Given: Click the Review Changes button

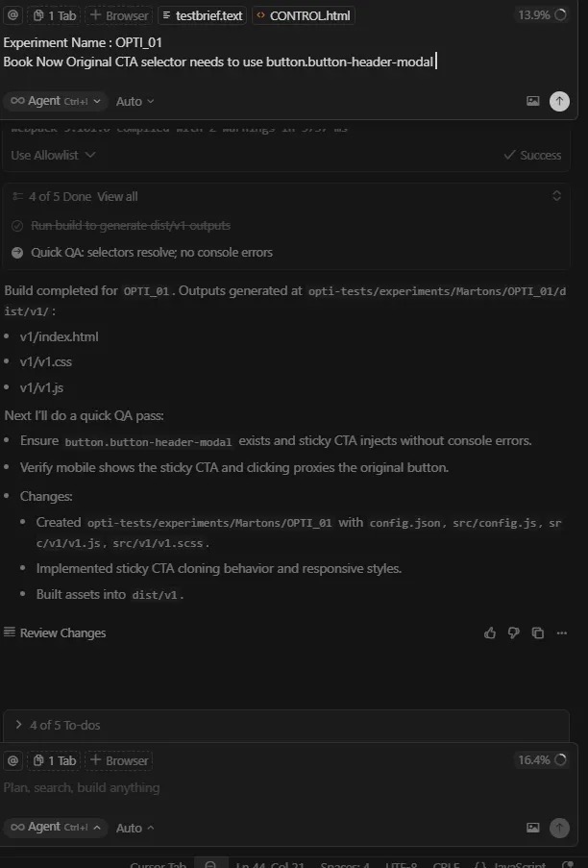Looking at the screenshot, I should 55,633.
